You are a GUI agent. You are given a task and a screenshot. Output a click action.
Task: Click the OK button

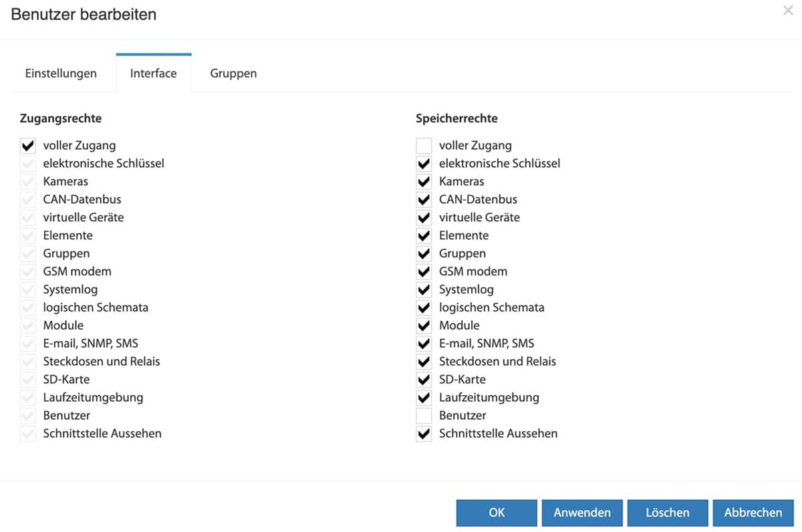click(x=497, y=513)
